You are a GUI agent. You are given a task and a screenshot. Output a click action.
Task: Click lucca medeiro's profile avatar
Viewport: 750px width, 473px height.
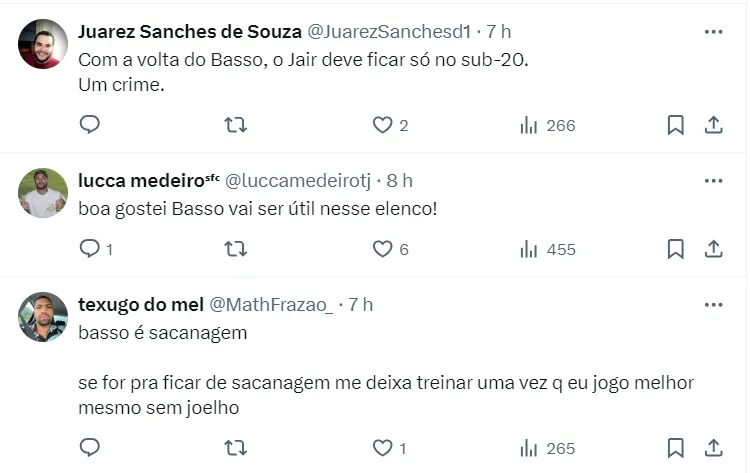point(43,193)
